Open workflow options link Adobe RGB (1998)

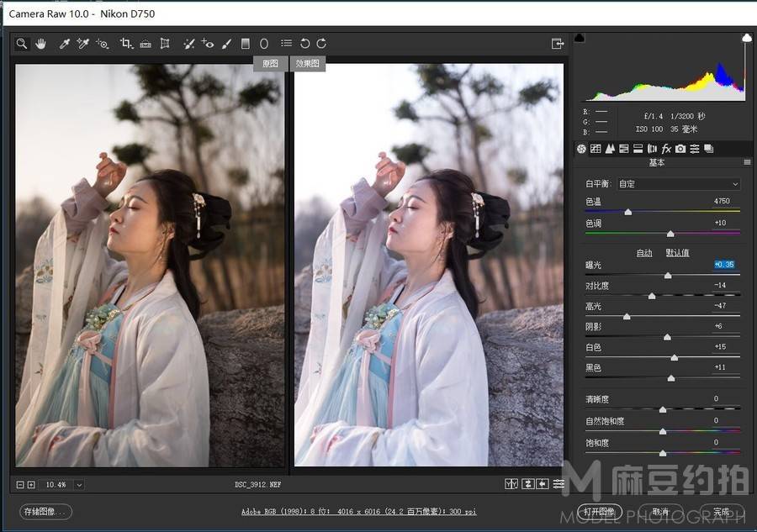(x=358, y=512)
